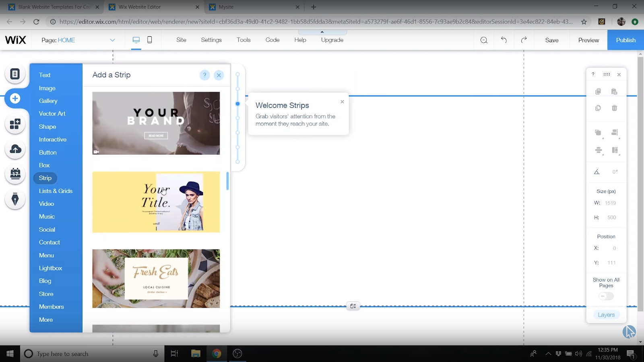The image size is (644, 362).
Task: Open the Uploads cloud icon
Action: [x=15, y=149]
